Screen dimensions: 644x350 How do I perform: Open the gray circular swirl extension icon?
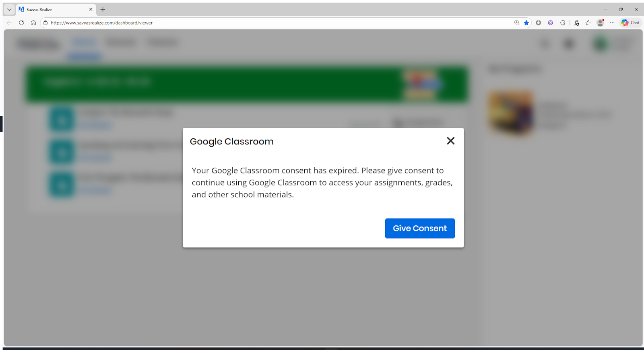(x=539, y=23)
